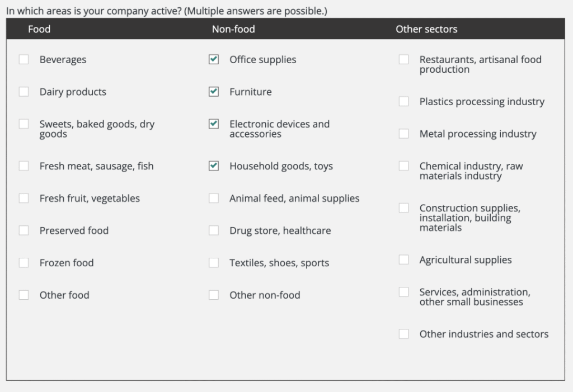
Task: Click the Preserved food label
Action: click(x=74, y=230)
